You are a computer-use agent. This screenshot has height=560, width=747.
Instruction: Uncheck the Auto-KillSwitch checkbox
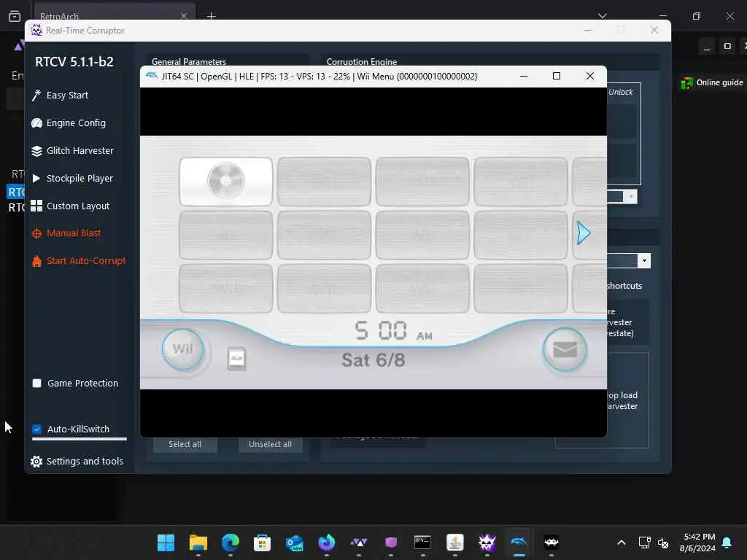(x=36, y=429)
